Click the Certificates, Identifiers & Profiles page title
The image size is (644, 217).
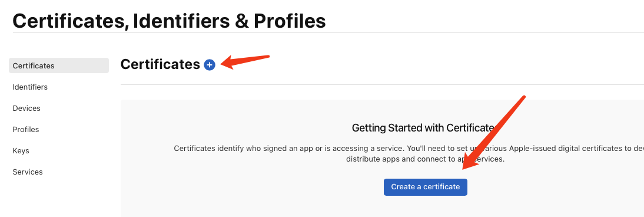[x=169, y=21]
